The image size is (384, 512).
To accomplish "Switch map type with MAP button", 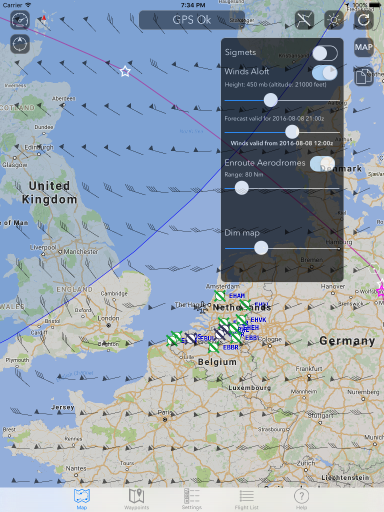I will pyautogui.click(x=364, y=47).
